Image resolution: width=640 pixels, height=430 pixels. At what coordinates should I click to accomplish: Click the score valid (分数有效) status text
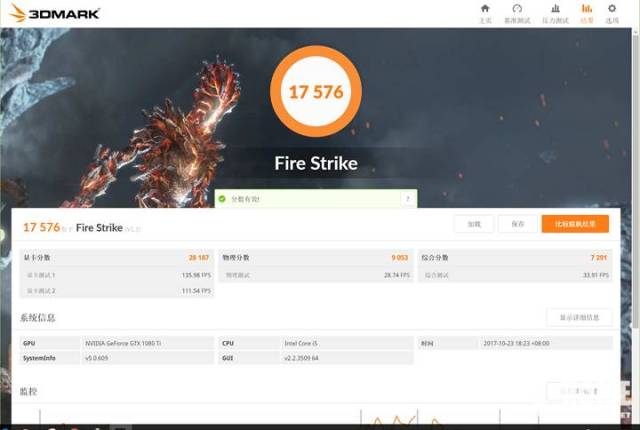coord(245,199)
